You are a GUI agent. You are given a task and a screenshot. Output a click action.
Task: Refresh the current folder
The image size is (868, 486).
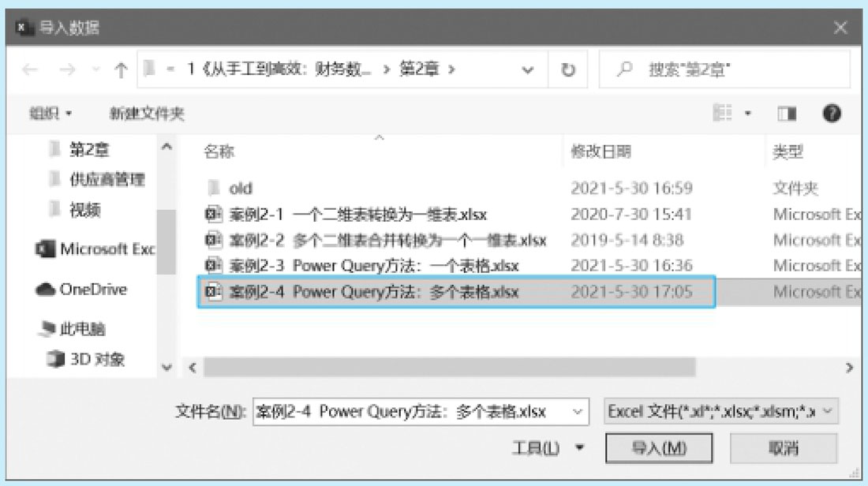(567, 69)
